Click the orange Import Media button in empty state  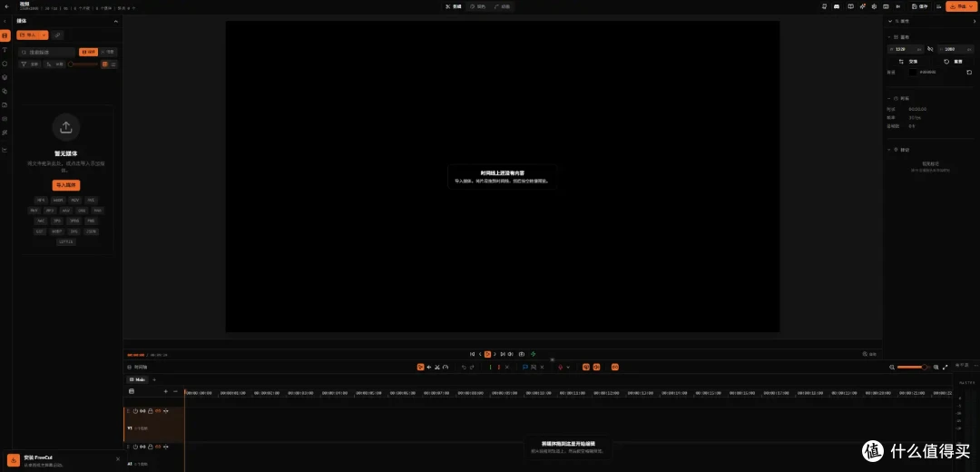click(65, 185)
